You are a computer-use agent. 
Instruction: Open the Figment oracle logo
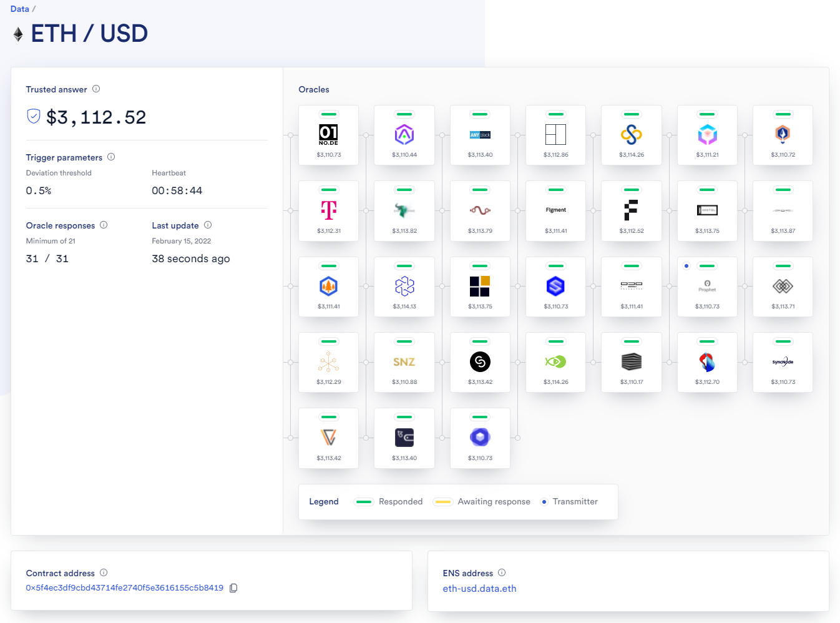555,210
